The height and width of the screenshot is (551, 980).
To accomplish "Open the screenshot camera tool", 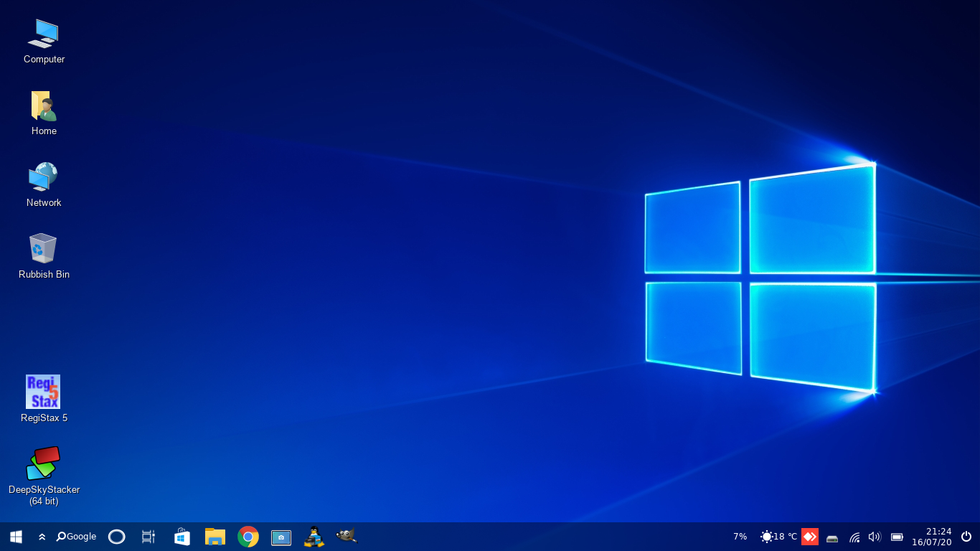I will [281, 537].
